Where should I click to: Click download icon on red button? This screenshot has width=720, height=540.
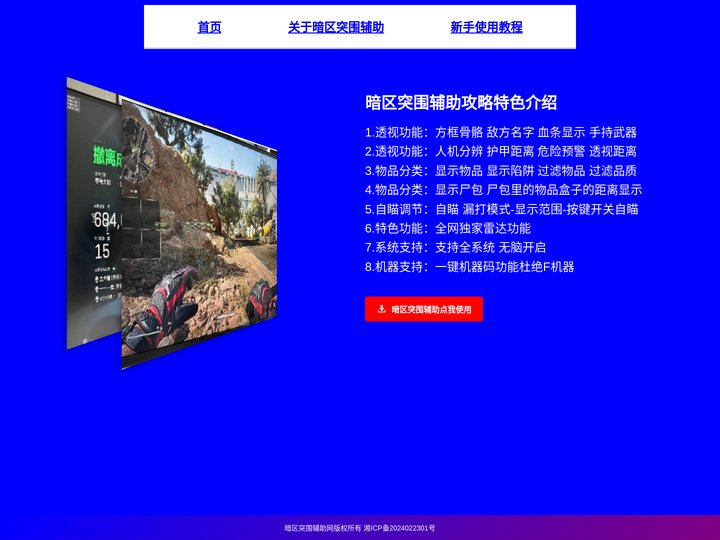[382, 309]
